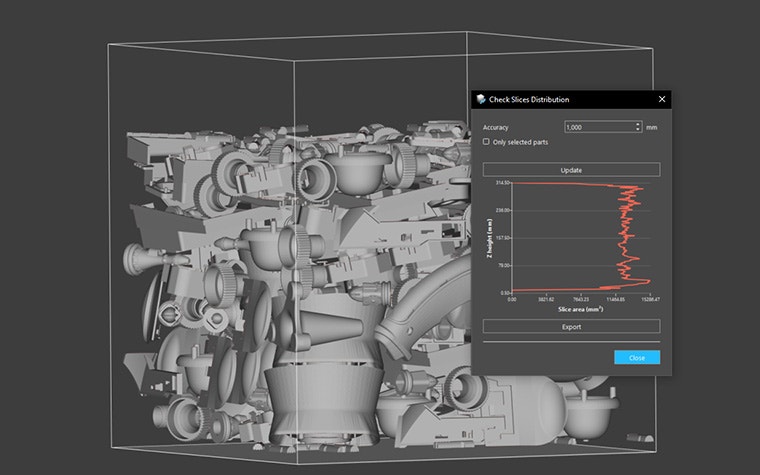The image size is (760, 475).
Task: Click the blue Close button
Action: pos(637,357)
